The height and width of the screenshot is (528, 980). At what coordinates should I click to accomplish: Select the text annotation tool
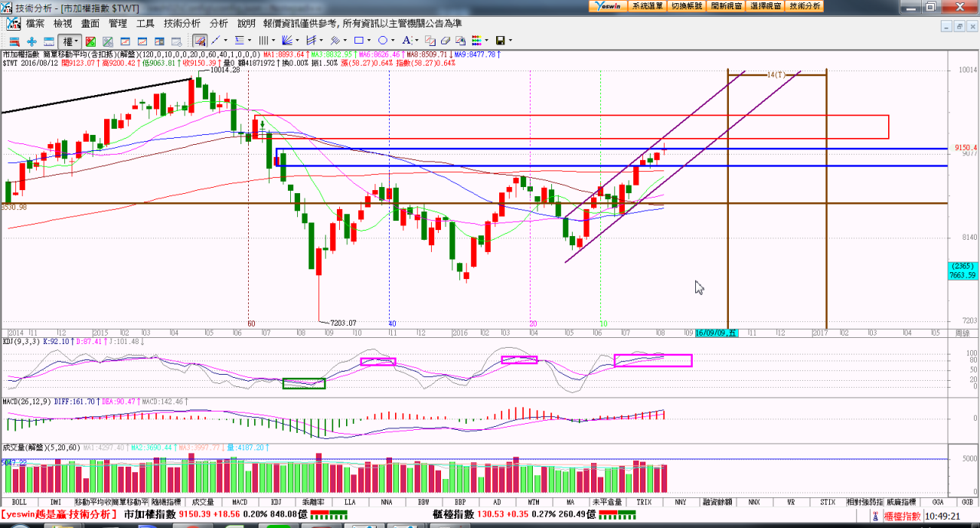pos(407,41)
